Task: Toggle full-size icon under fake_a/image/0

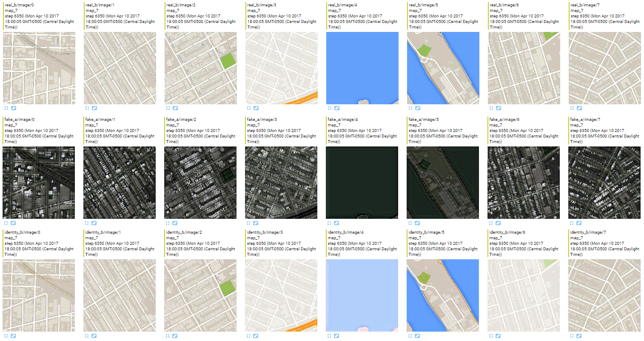Action: 6,223
